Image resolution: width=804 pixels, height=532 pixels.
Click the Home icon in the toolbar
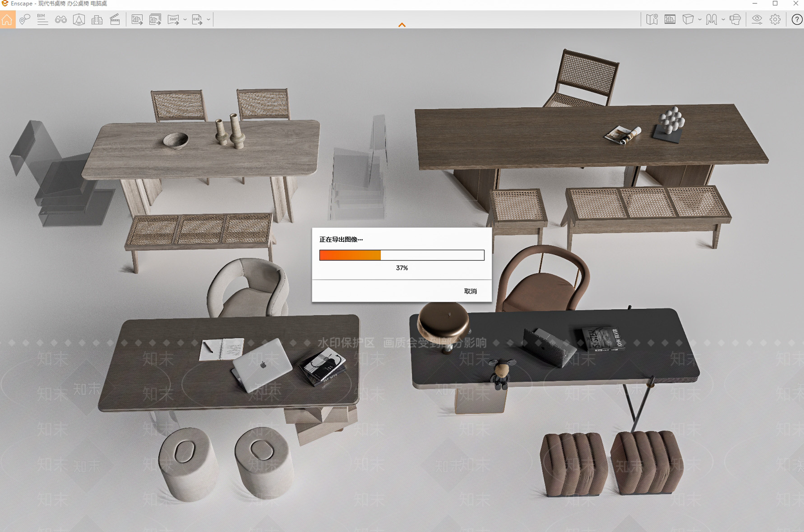click(7, 20)
